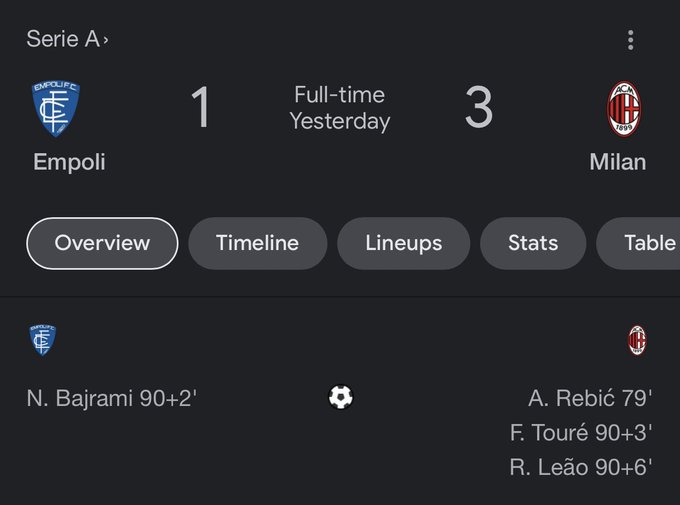
Task: Tap the Full-time Yesterday match status
Action: click(340, 108)
